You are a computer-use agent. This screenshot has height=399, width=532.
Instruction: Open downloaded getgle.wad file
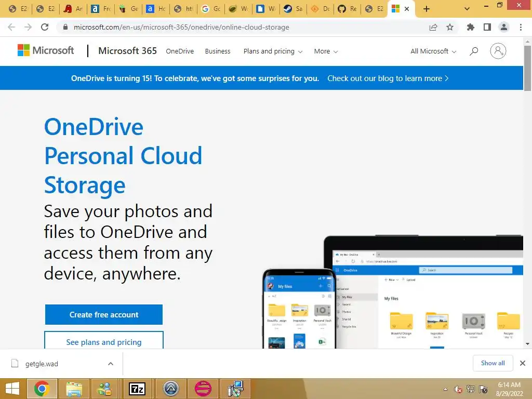(42, 364)
